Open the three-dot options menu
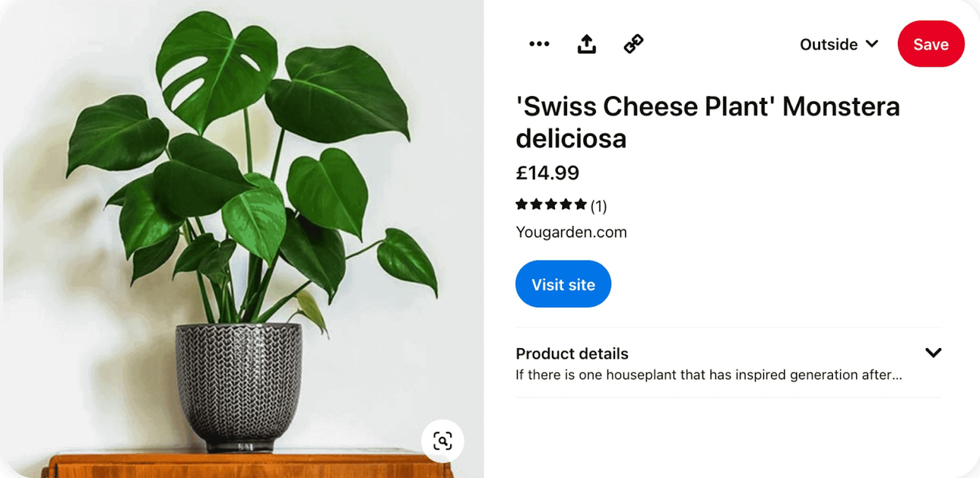Image resolution: width=980 pixels, height=478 pixels. tap(539, 43)
